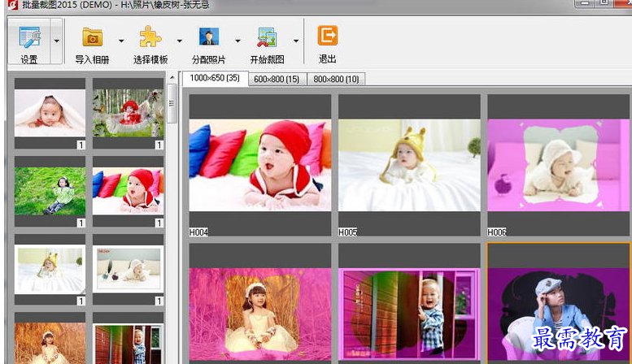The height and width of the screenshot is (364, 632).
Task: Click the 选择模板 template puzzle icon
Action: tap(150, 37)
